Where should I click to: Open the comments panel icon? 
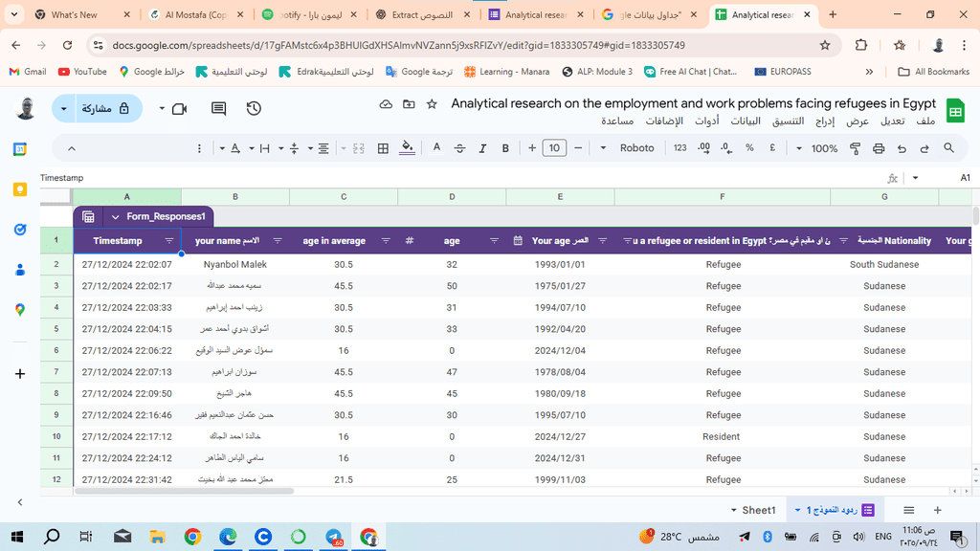[218, 109]
